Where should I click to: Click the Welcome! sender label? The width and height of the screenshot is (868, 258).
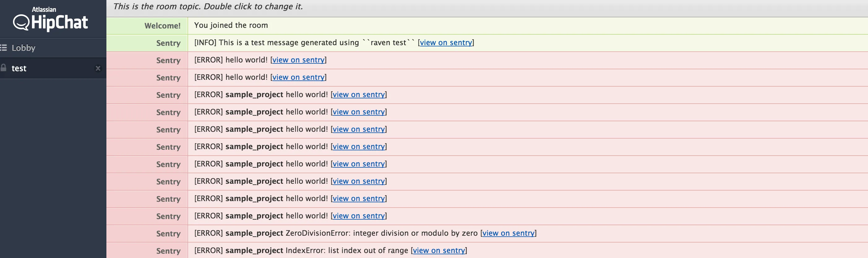coord(162,26)
